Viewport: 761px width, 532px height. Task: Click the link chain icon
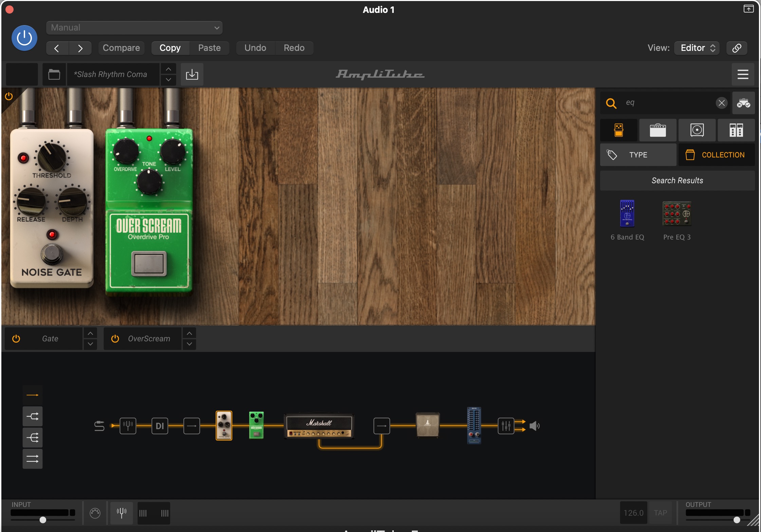tap(737, 48)
